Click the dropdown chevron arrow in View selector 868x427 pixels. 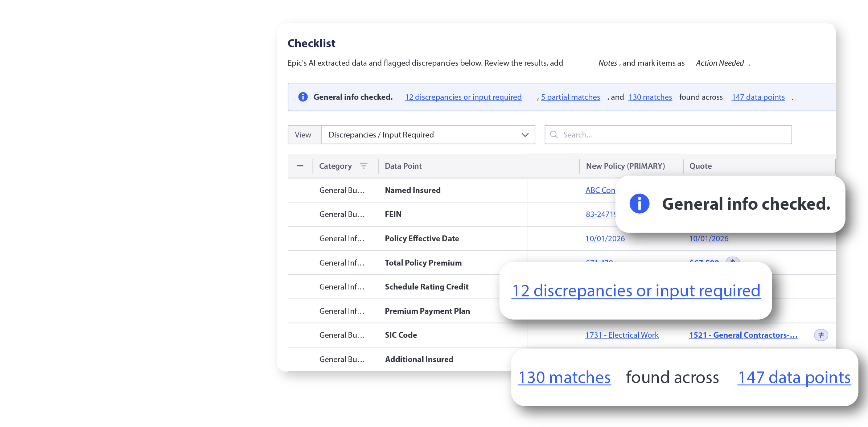[525, 135]
